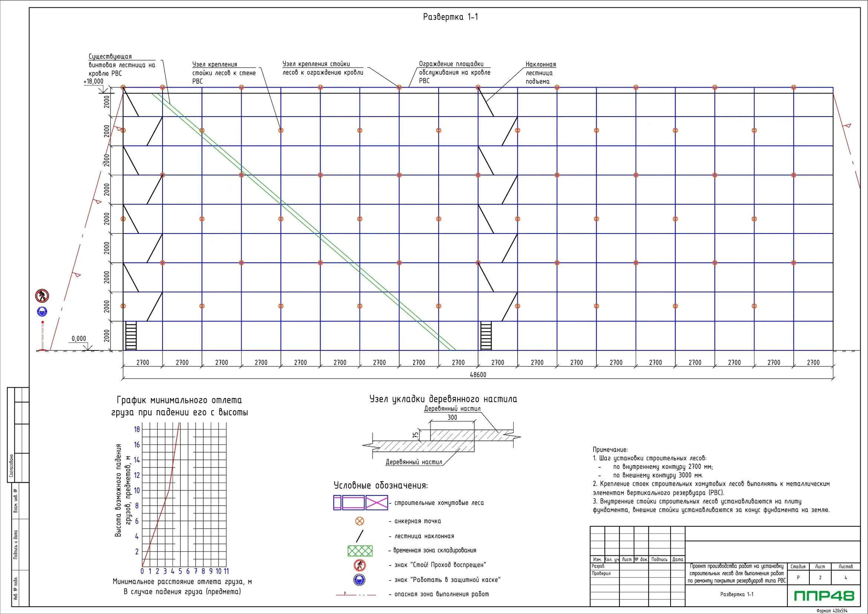The width and height of the screenshot is (868, 614).
Task: Click the no-passage sign in the legend
Action: coord(360,565)
